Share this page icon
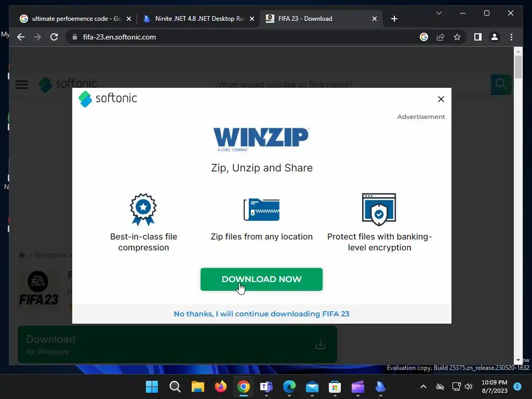 point(441,37)
